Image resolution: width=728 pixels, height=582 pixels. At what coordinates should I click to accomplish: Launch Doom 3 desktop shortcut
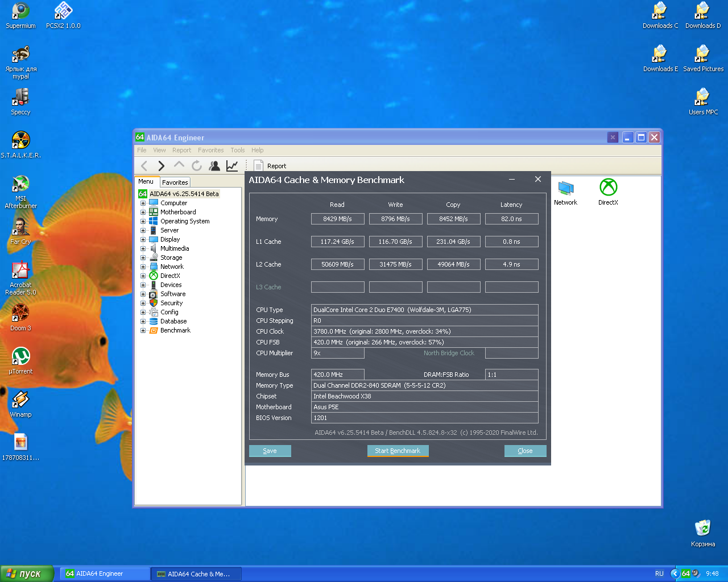(20, 318)
